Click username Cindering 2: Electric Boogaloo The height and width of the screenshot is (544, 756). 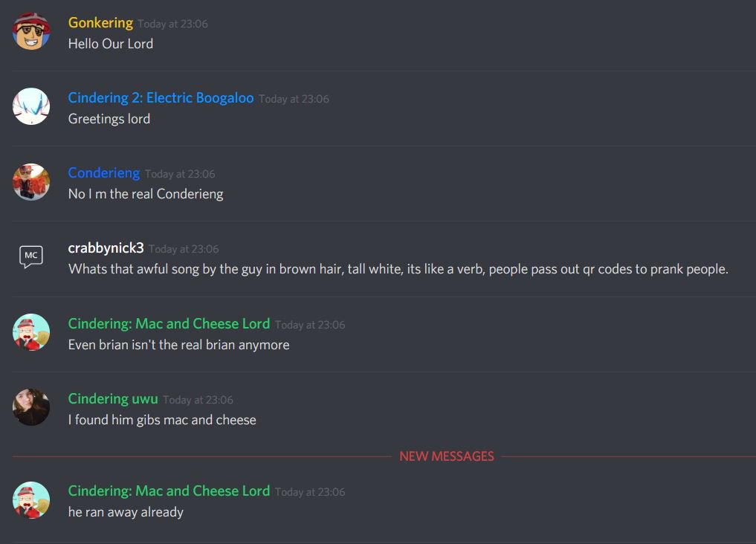[x=161, y=98]
